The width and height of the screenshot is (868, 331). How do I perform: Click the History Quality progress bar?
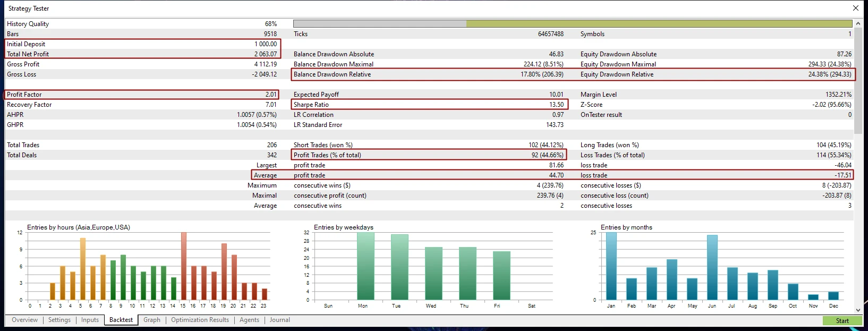[x=572, y=24]
